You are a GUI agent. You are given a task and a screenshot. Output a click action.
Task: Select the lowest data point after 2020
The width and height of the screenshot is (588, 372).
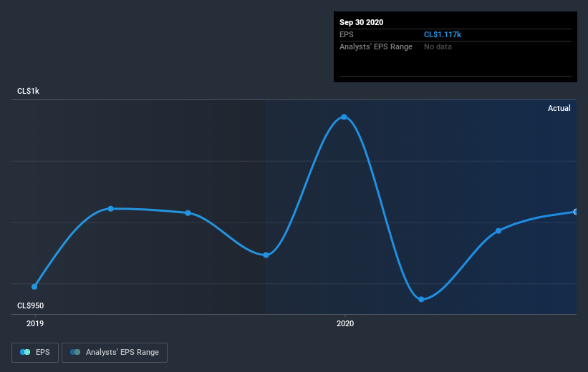(421, 299)
